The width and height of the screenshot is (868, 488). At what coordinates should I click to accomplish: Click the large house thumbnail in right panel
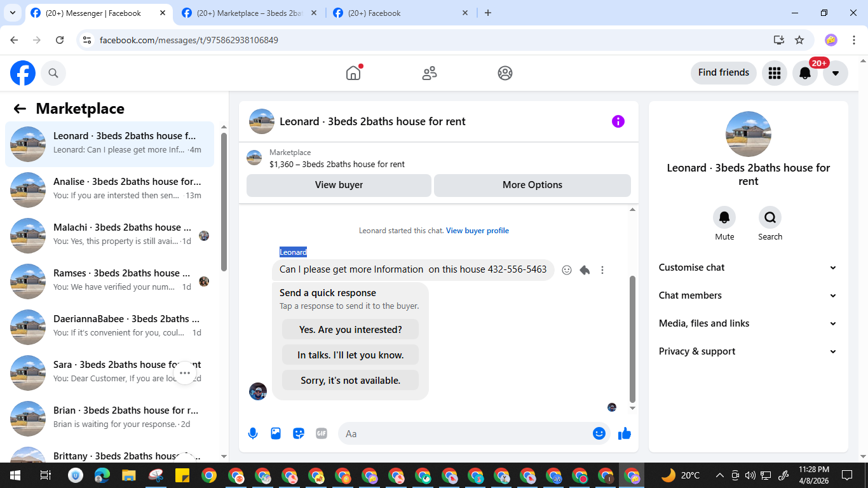(x=749, y=134)
